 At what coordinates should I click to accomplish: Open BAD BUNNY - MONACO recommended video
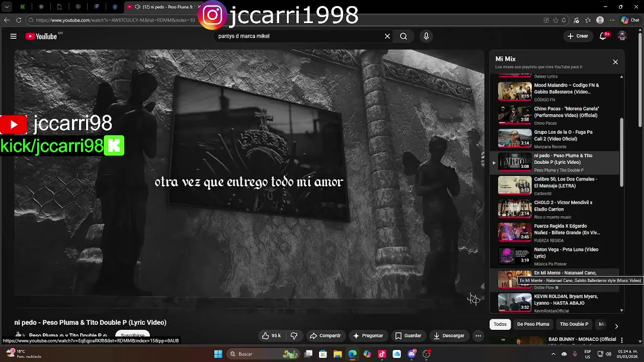(582, 339)
